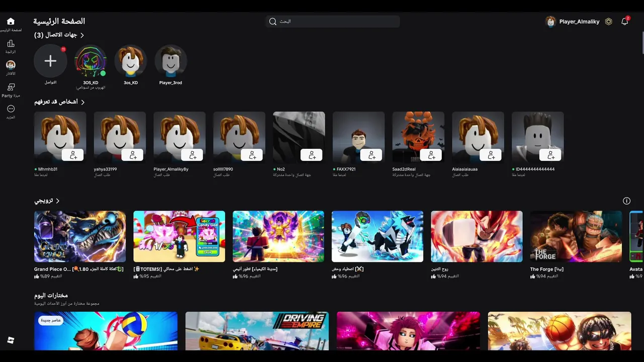644x362 pixels.
Task: Click the promoted section info icon
Action: click(x=626, y=201)
